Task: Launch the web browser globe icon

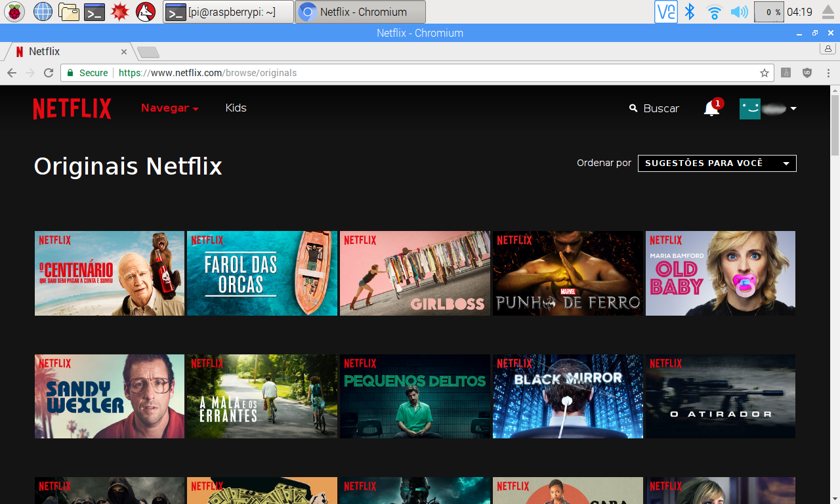Action: (43, 12)
